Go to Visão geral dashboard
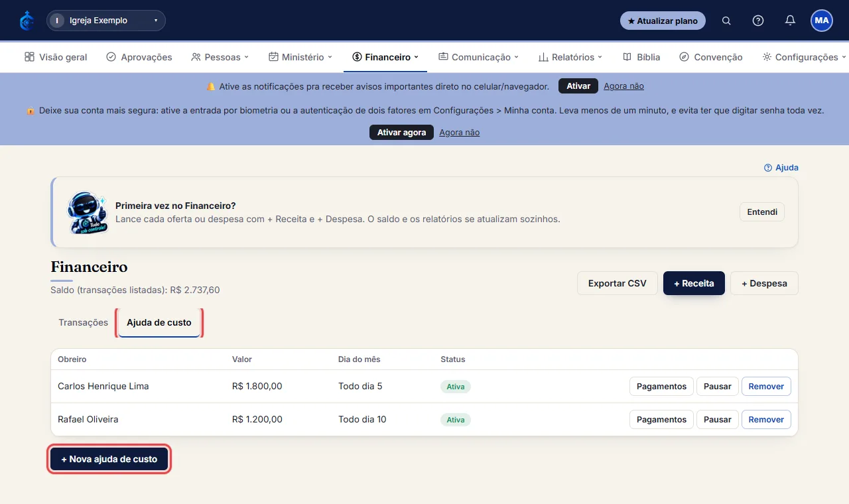 pyautogui.click(x=56, y=57)
